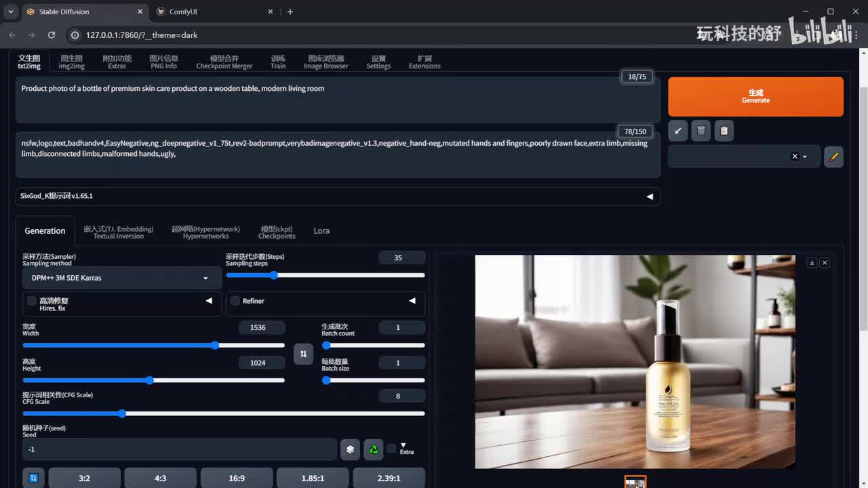868x488 pixels.
Task: Select the 16:9 aspect ratio button
Action: tap(237, 478)
